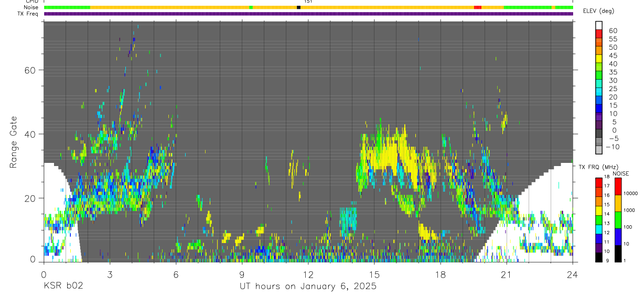Click the ELEV scale value '35'
644x297 pixels.
pos(613,72)
